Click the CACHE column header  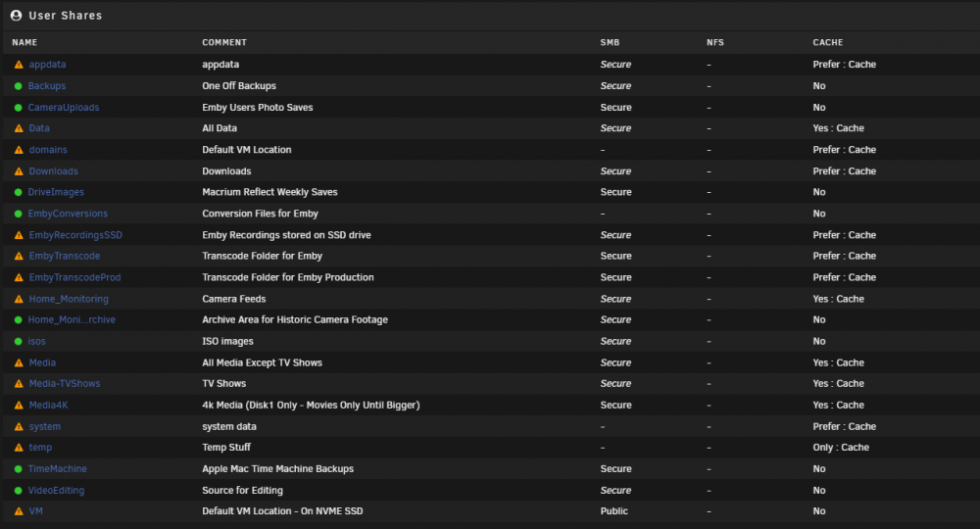pos(827,42)
